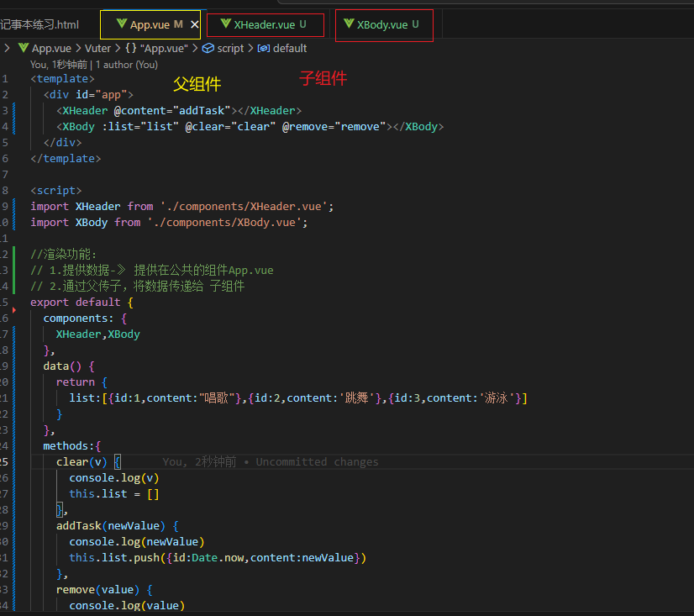Click the Vue icon on the XHeader.vue tab
The image size is (694, 616).
(x=226, y=24)
